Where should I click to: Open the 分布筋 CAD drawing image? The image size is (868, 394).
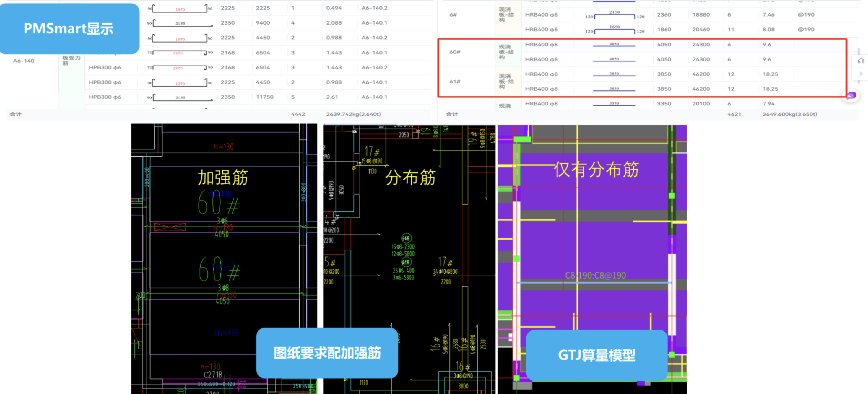[x=409, y=259]
